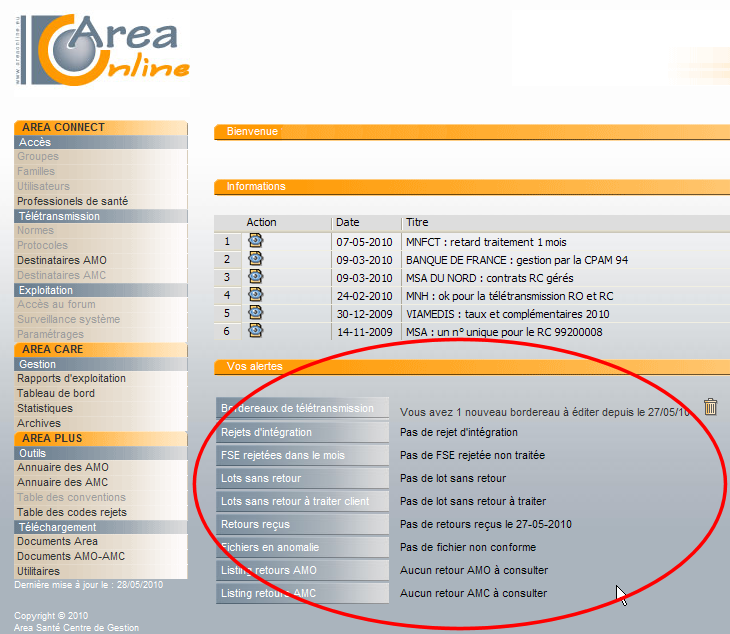The width and height of the screenshot is (730, 634).
Task: Delete the bordereau alert with trash icon
Action: point(710,406)
